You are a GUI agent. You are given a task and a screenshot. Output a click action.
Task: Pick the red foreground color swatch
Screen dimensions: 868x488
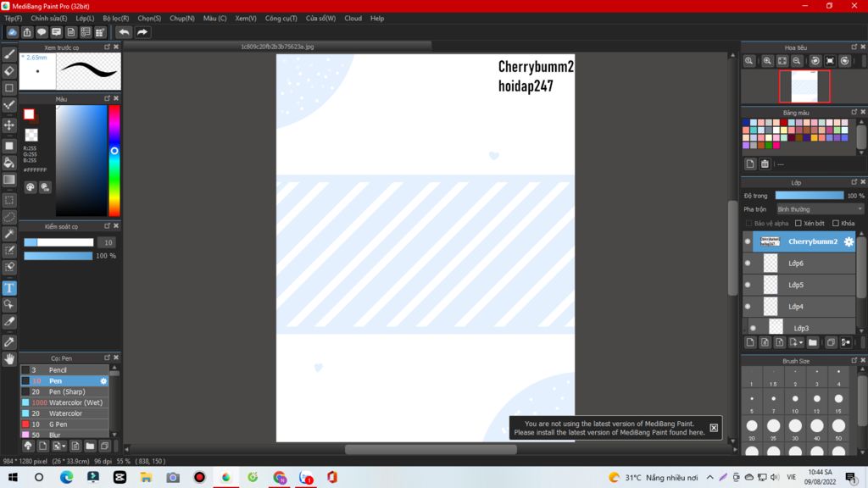pos(29,114)
